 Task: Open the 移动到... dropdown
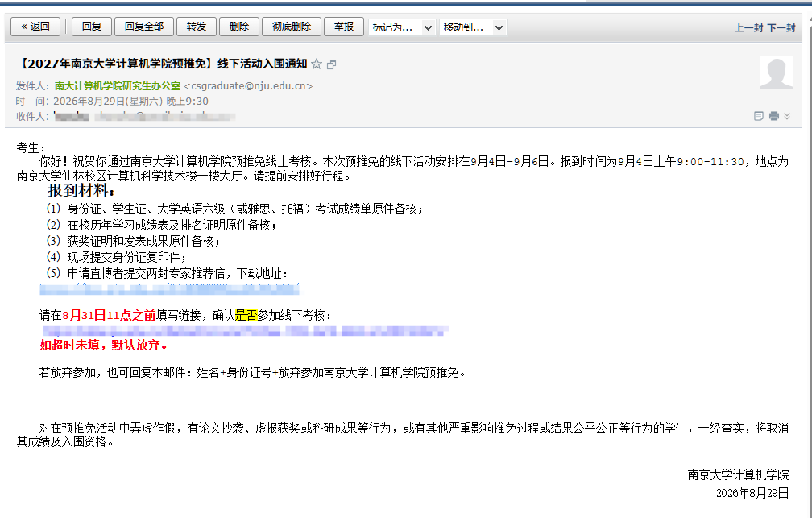coord(473,27)
